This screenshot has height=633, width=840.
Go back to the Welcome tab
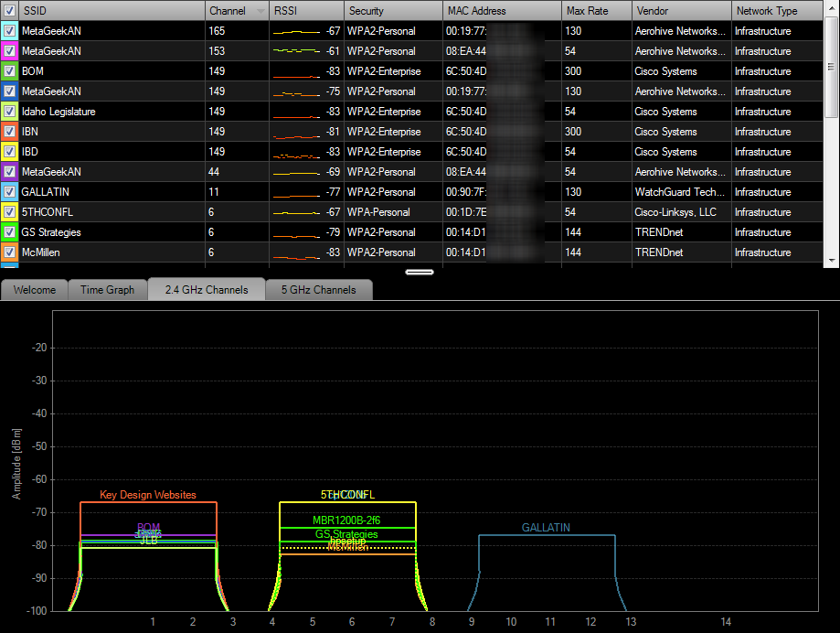(x=34, y=289)
